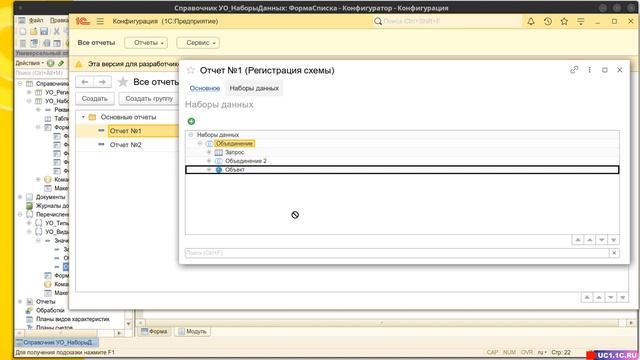The image size is (640, 360).
Task: Switch to the Наборы данных tab
Action: [x=254, y=88]
